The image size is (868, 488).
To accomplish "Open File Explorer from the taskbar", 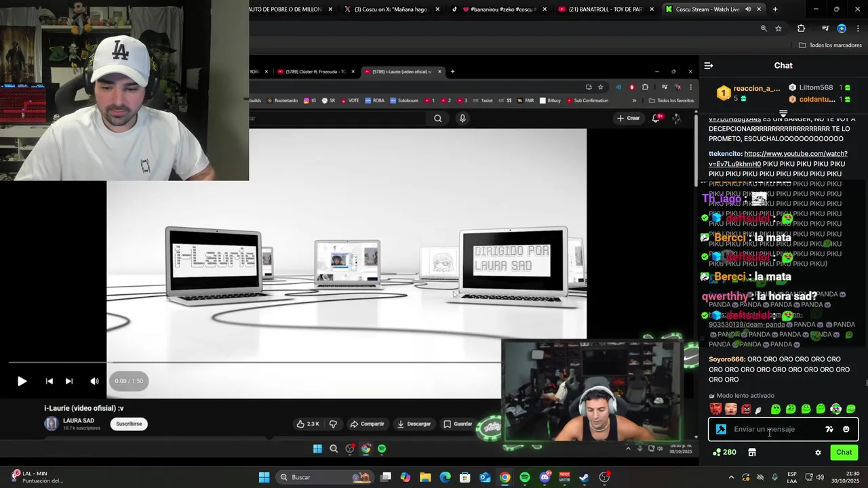I will pos(425,477).
